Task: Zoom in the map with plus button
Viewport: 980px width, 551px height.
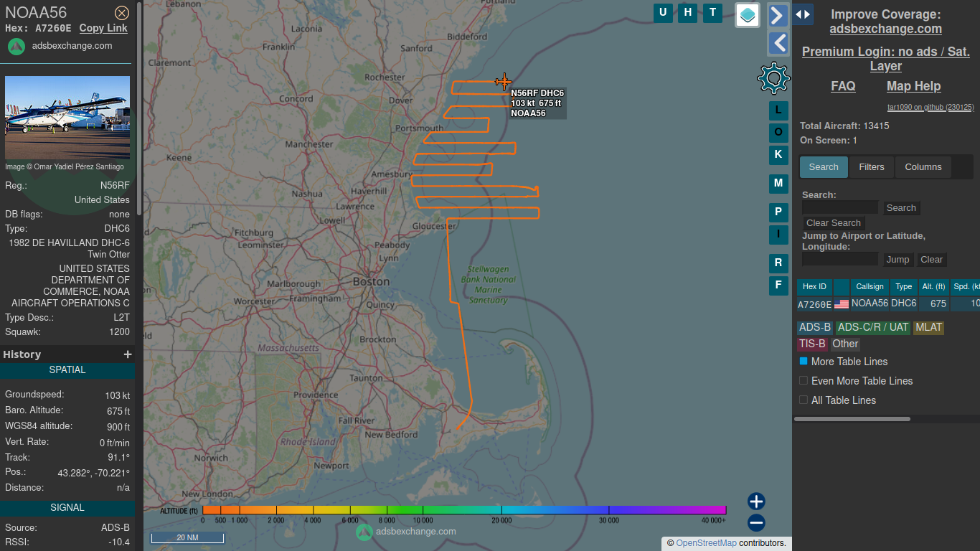Action: point(756,501)
